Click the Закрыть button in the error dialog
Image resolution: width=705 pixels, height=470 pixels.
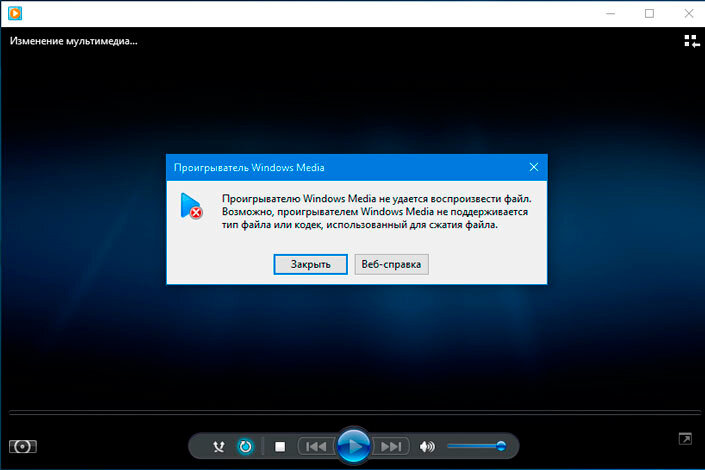310,264
